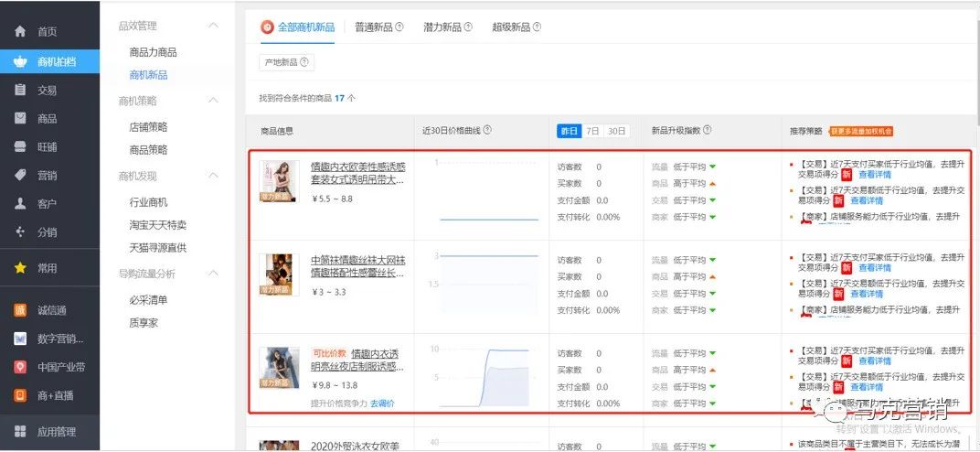980x452 pixels.
Task: Collapse the 商机策略 group chevron
Action: point(214,100)
